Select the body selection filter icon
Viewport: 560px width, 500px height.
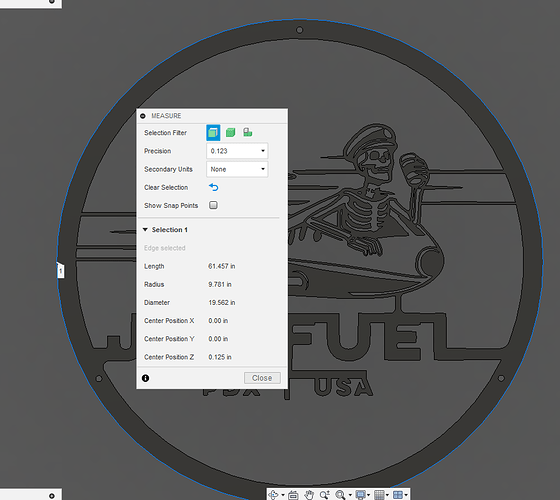pyautogui.click(x=230, y=133)
